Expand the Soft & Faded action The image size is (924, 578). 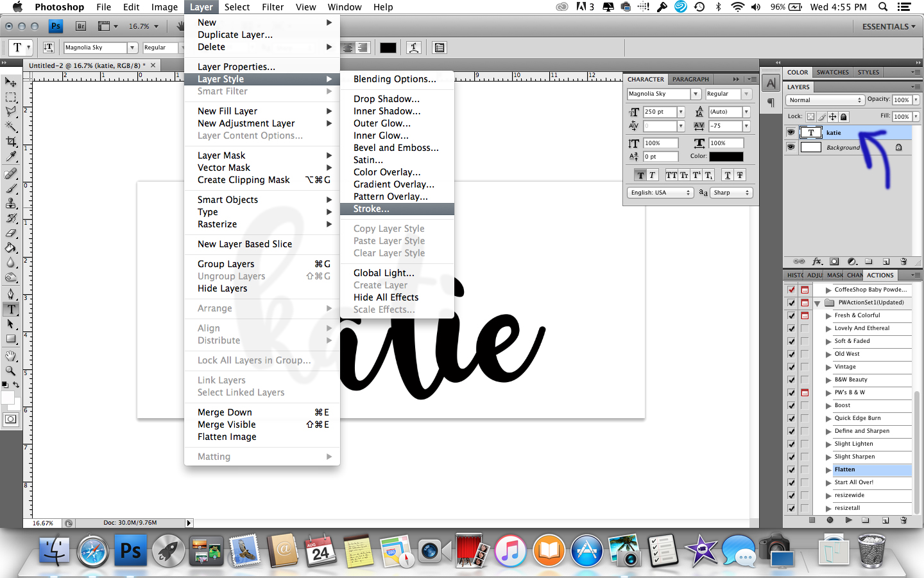(828, 341)
